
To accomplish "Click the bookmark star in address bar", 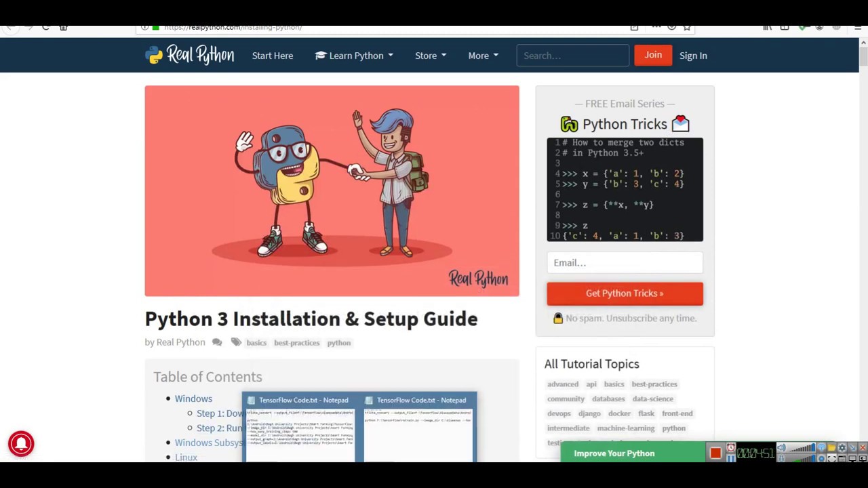I will click(687, 27).
